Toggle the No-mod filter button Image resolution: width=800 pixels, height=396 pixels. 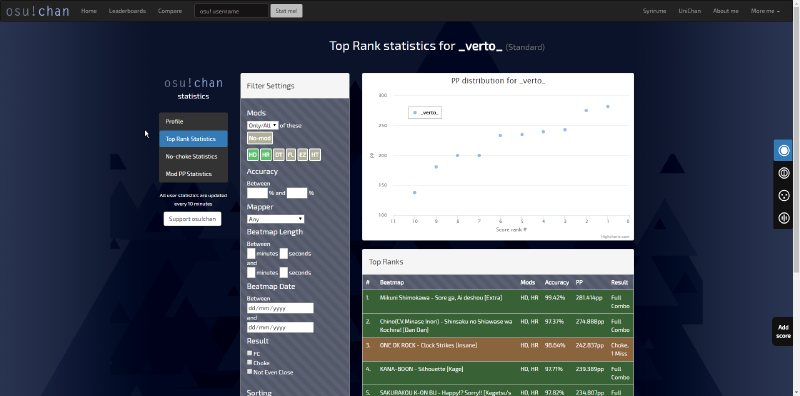pos(260,138)
